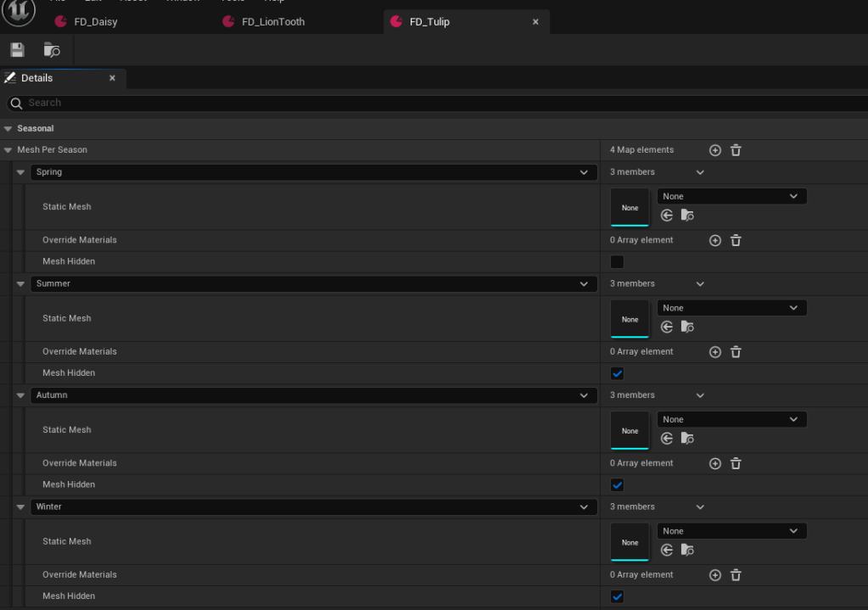Screen dimensions: 868x610
Task: Click the Save asset floppy disk icon
Action: click(x=17, y=50)
